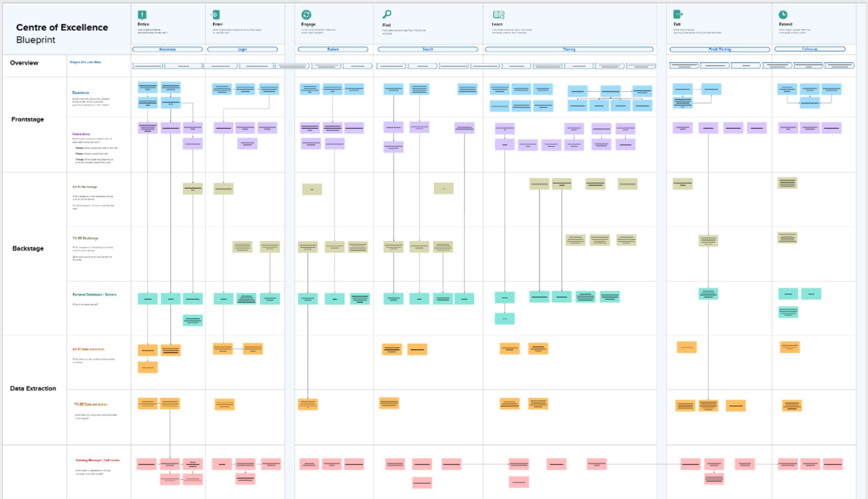Viewport: 868px width, 499px height.
Task: Click the 'TO-BE Backstage' sub-row heading
Action: (x=86, y=238)
